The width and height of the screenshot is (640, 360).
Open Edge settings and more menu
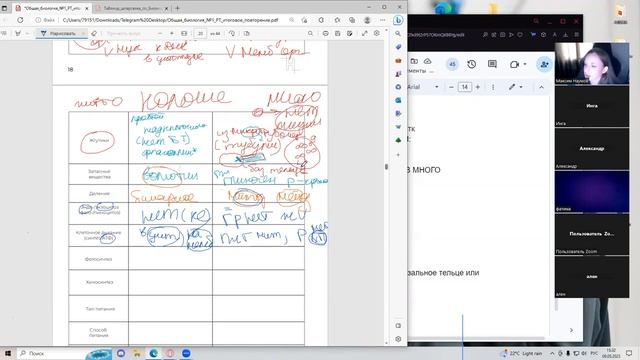click(x=382, y=20)
